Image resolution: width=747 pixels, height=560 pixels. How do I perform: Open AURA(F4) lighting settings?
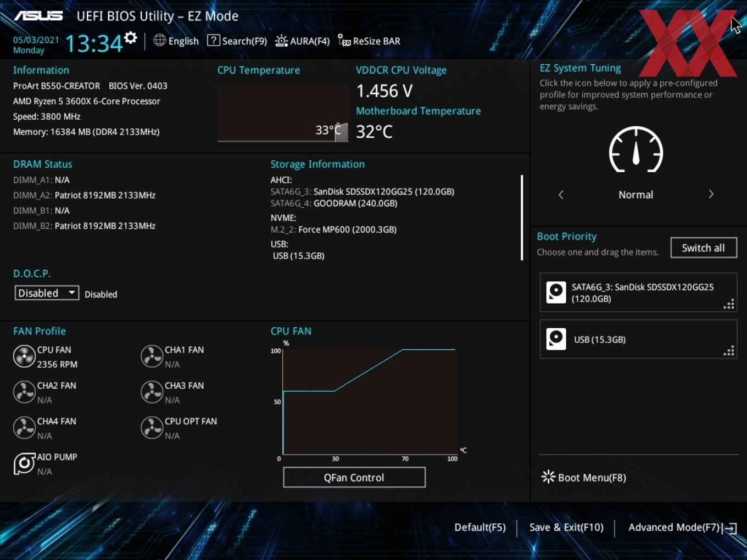click(302, 41)
